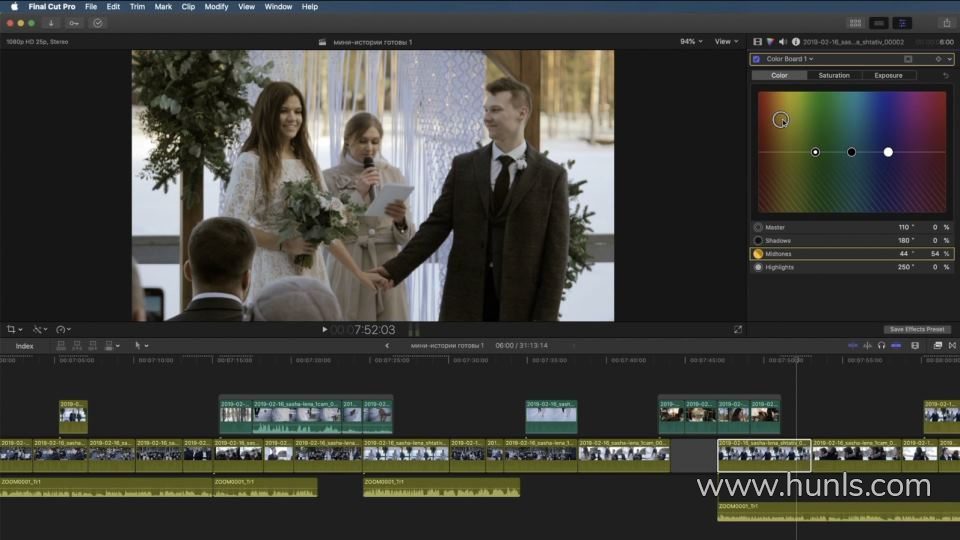
Task: Open the File menu
Action: [91, 7]
